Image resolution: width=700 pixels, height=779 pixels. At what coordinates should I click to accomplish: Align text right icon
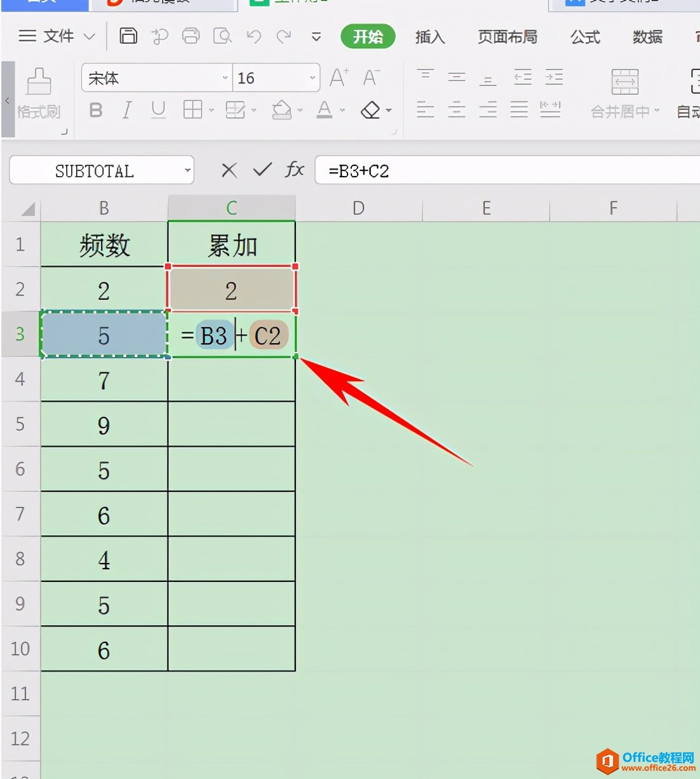pos(488,110)
